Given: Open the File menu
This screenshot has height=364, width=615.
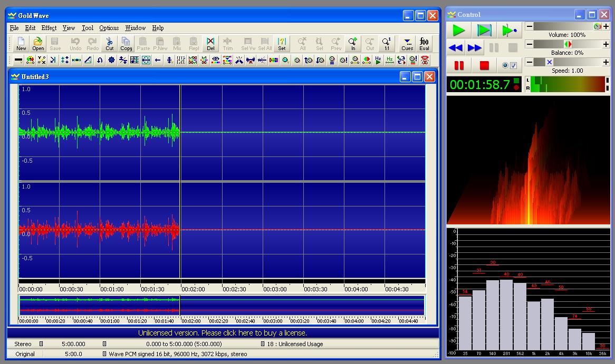Looking at the screenshot, I should click(14, 28).
